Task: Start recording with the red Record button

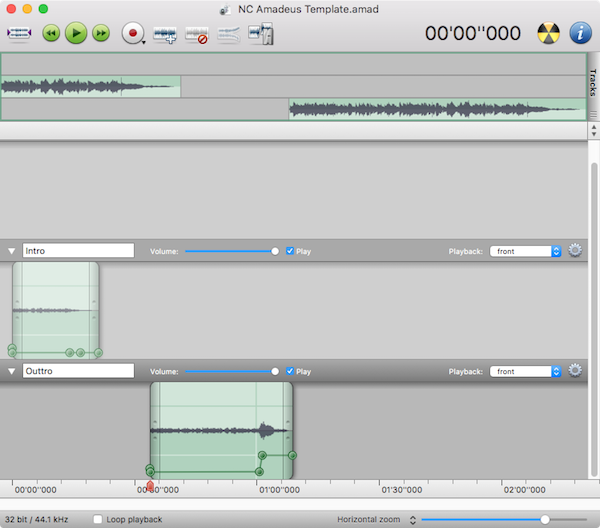Action: coord(132,33)
